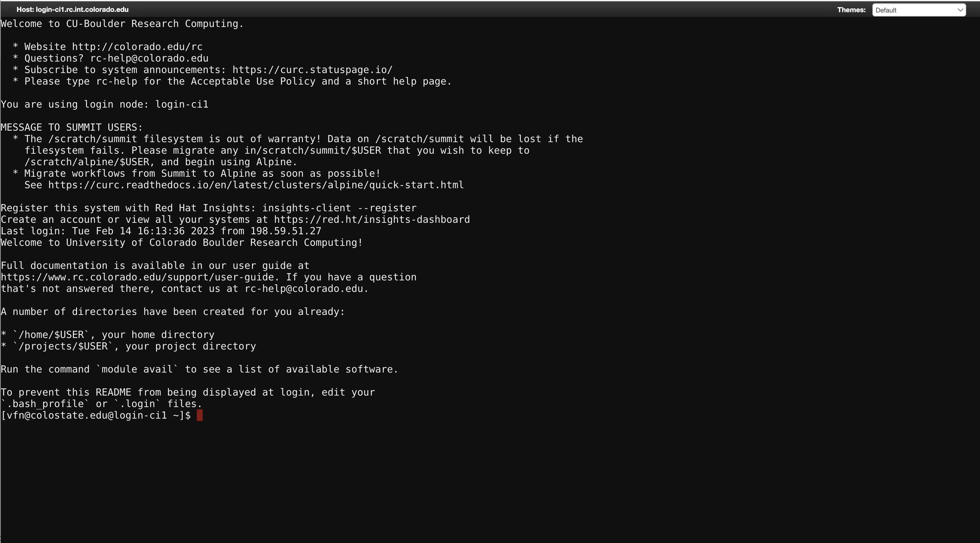
Task: Click the chevron arrow of Themes selector
Action: point(960,10)
